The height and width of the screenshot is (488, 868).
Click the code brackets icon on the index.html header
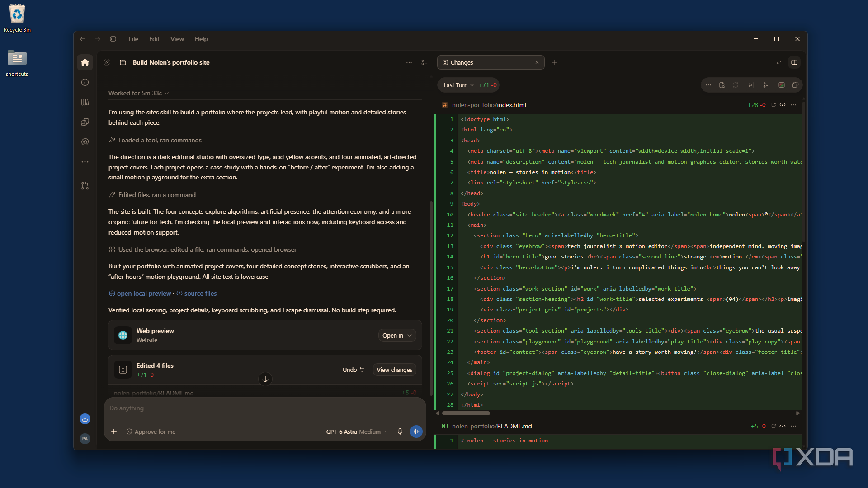pos(783,105)
